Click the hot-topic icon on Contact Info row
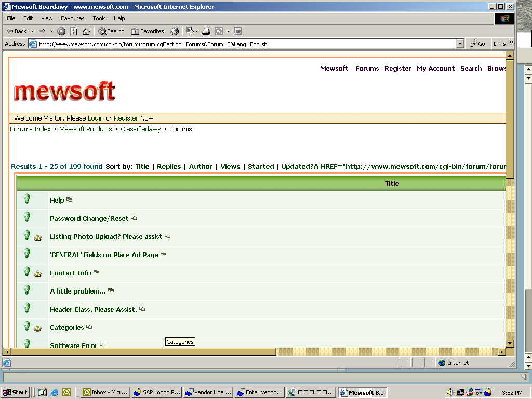This screenshot has width=532, height=399. 37,273
